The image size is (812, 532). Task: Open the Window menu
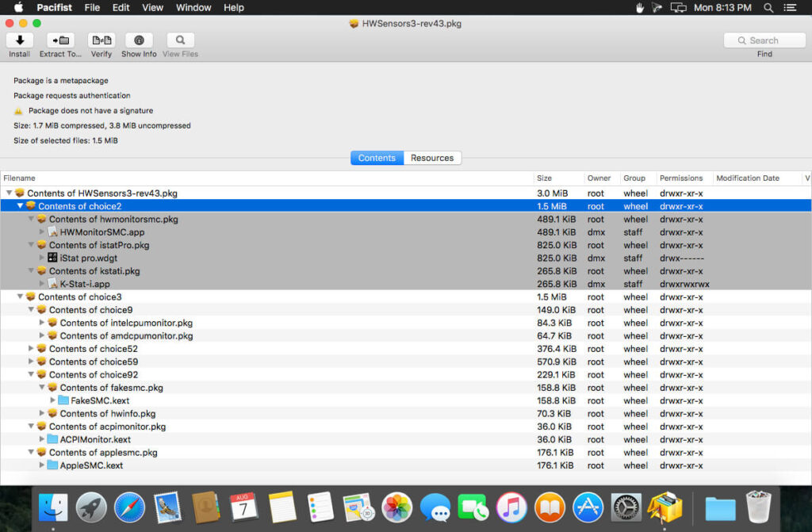pos(193,7)
